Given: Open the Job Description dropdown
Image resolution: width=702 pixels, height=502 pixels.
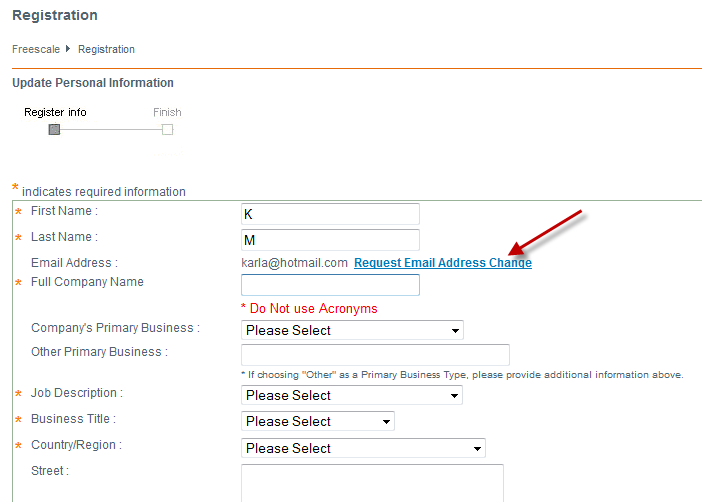Looking at the screenshot, I should [x=352, y=395].
